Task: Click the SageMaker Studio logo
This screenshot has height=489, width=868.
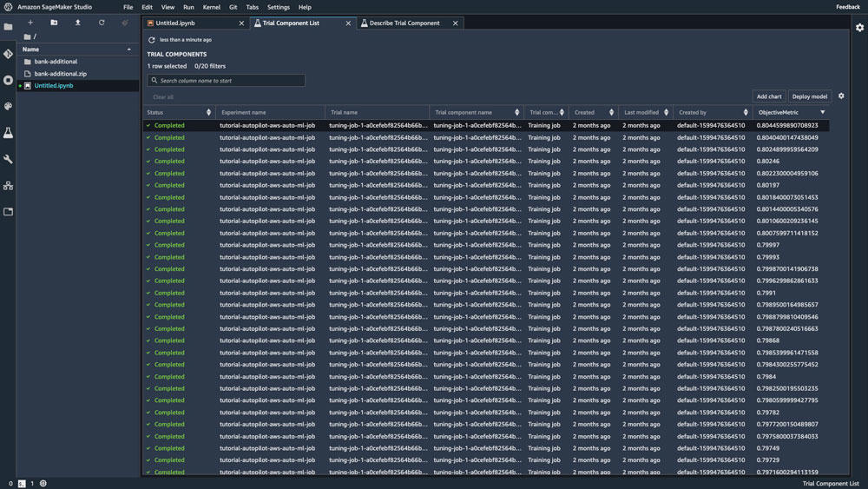Action: (x=8, y=7)
